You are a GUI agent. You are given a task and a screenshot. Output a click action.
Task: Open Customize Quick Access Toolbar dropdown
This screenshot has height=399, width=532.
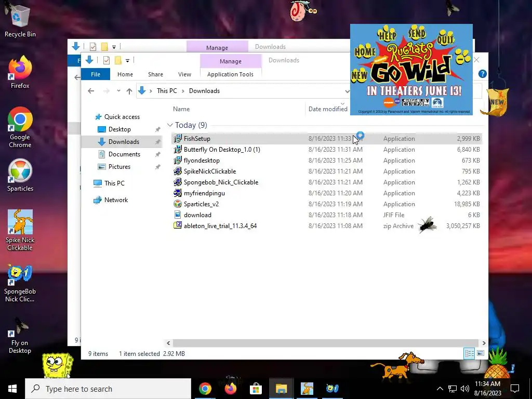coord(128,61)
